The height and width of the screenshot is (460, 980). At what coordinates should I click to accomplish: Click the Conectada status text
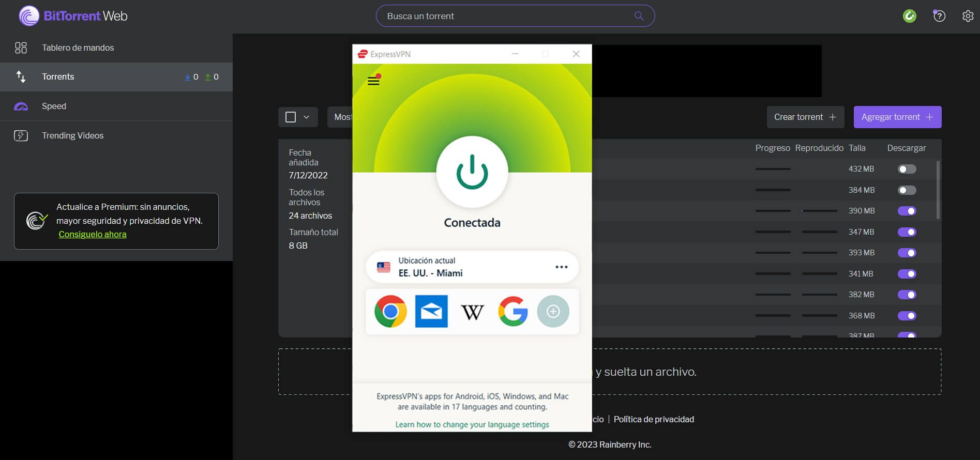(x=472, y=223)
